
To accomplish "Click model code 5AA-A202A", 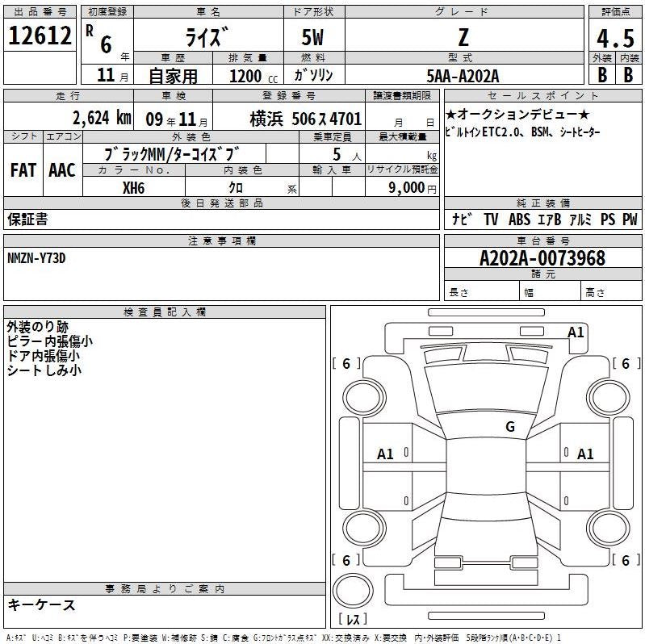I will pos(463,76).
